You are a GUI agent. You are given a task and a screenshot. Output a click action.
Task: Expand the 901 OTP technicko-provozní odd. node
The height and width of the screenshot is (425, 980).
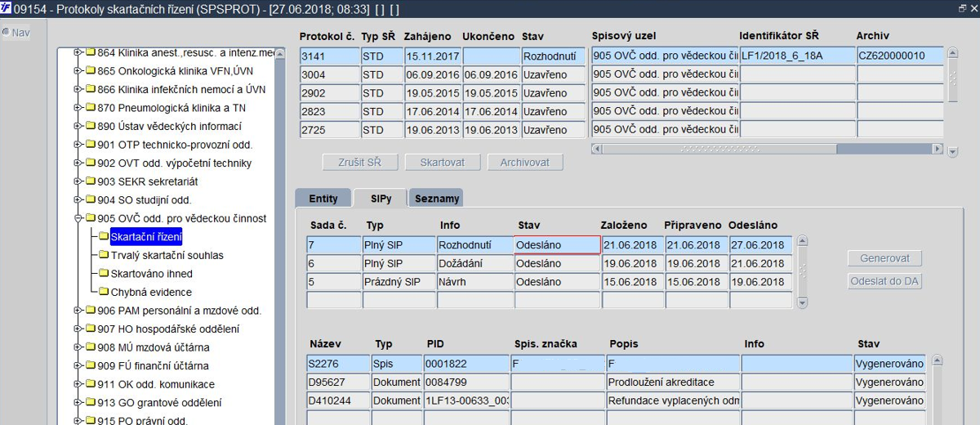pyautogui.click(x=78, y=145)
